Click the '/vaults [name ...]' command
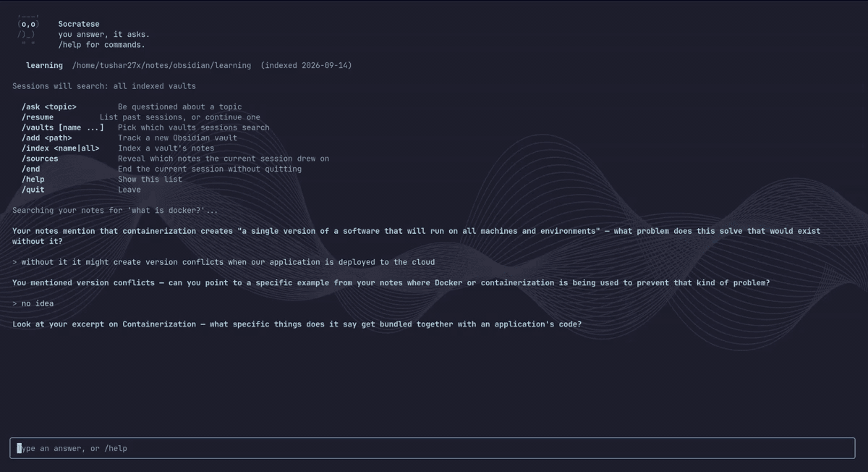 coord(63,127)
